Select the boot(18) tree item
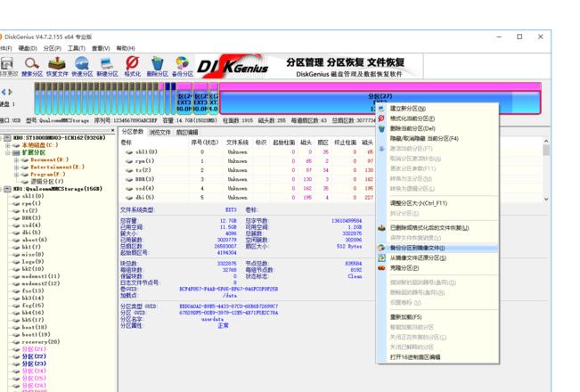The image size is (580, 392). tap(35, 327)
